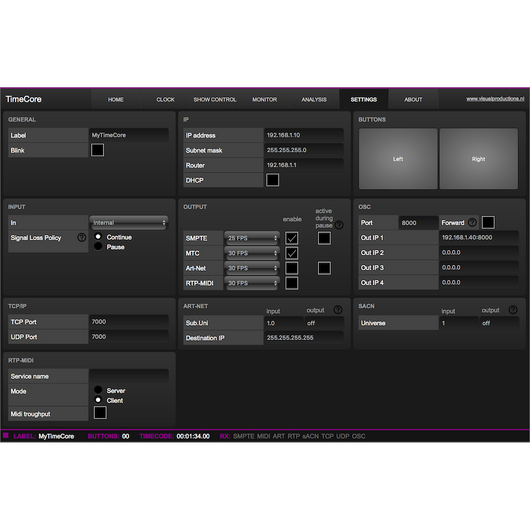
Task: Edit the Out IP 4 field
Action: 479,282
